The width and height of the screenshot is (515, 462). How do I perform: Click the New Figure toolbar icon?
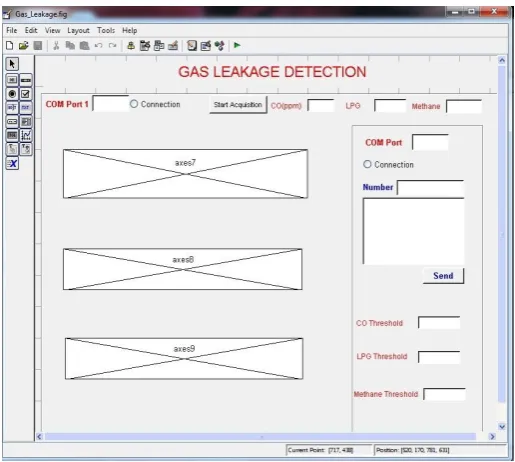[10, 45]
